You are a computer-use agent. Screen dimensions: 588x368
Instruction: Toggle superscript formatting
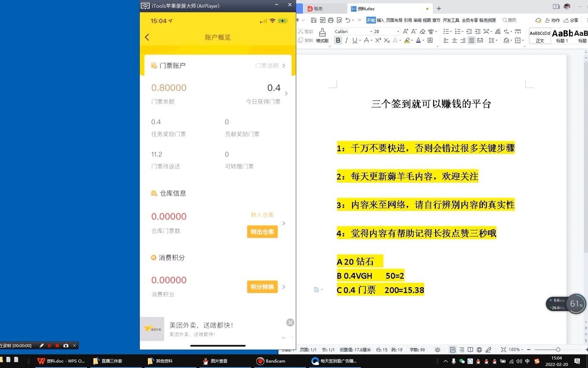(x=378, y=40)
